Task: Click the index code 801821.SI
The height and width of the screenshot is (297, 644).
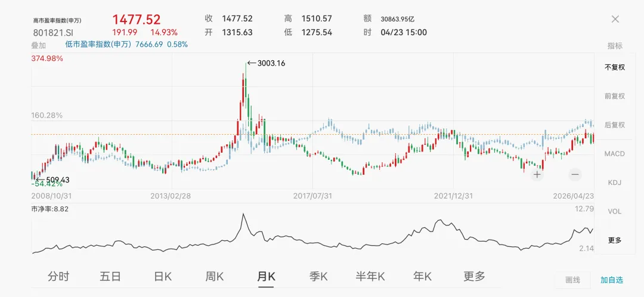Action: click(x=54, y=32)
